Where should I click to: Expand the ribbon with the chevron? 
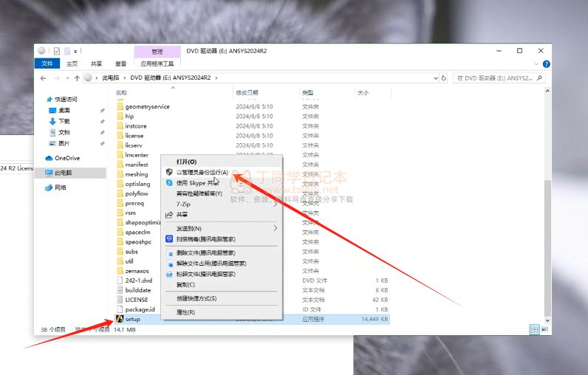[536, 64]
